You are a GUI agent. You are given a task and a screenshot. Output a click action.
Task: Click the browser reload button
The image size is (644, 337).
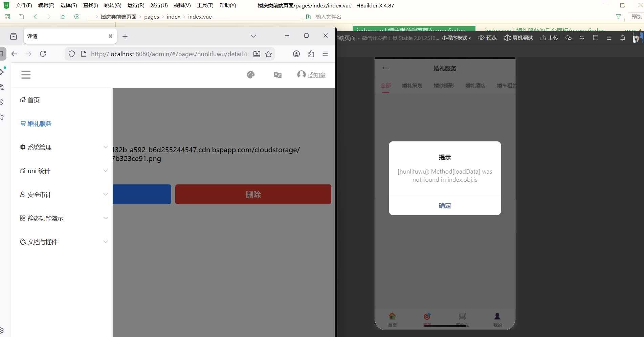(43, 54)
